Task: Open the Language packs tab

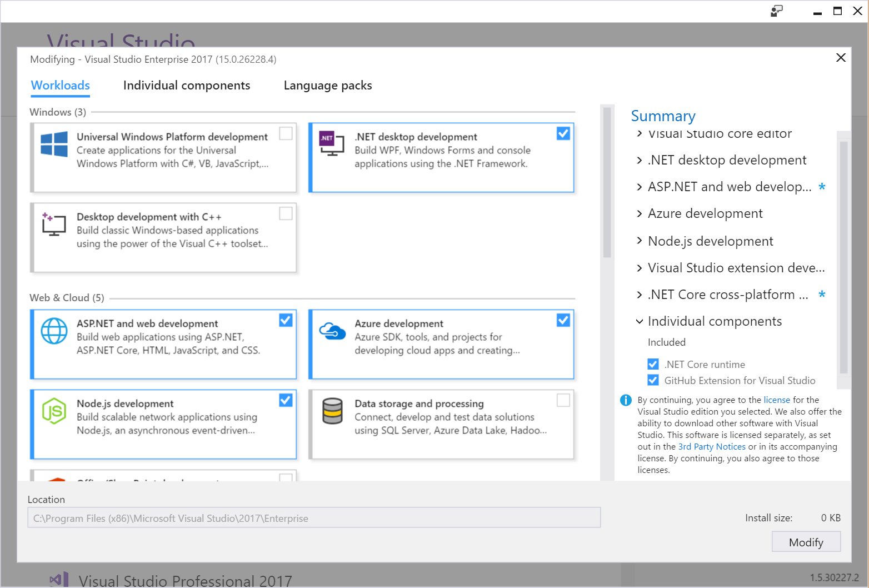Action: [327, 86]
